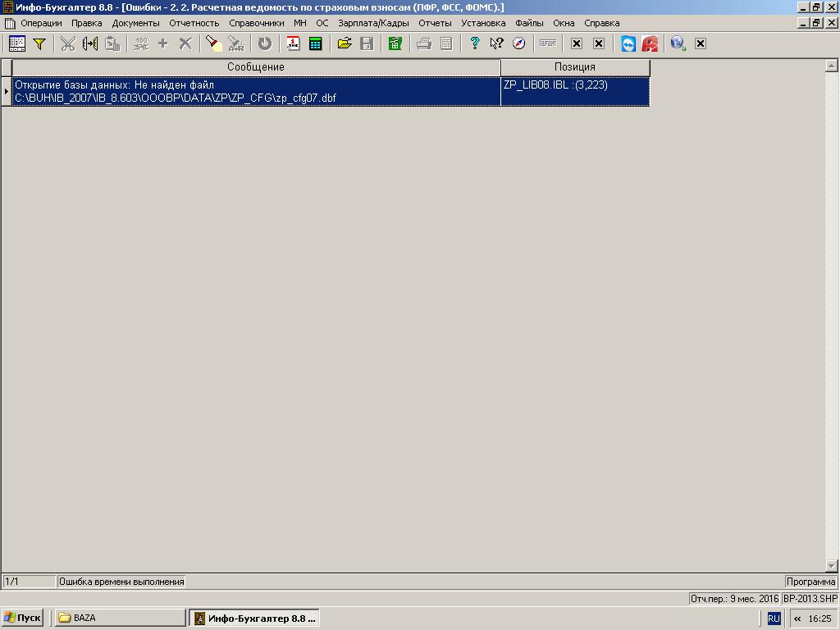Click the X button next to the globe icon
This screenshot has height=630, width=840.
coord(701,44)
